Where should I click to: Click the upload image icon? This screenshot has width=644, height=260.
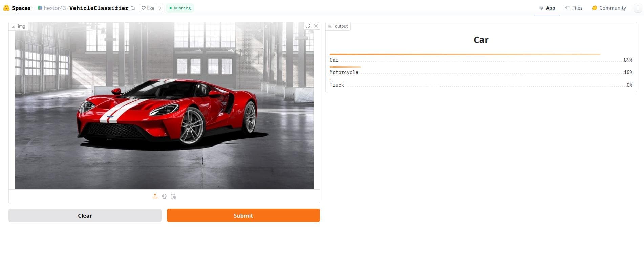click(x=155, y=196)
